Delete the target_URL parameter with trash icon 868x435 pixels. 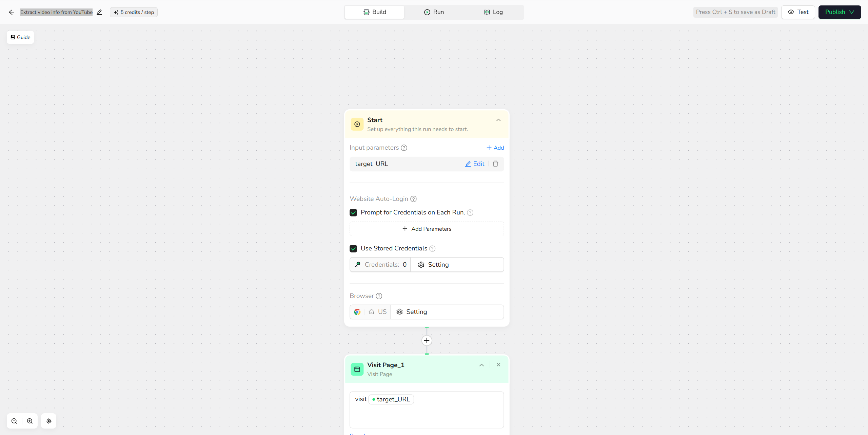pyautogui.click(x=495, y=164)
